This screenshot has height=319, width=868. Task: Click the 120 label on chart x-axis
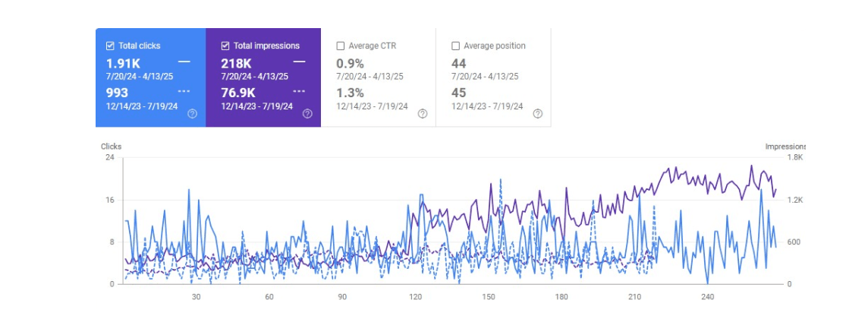pyautogui.click(x=416, y=297)
